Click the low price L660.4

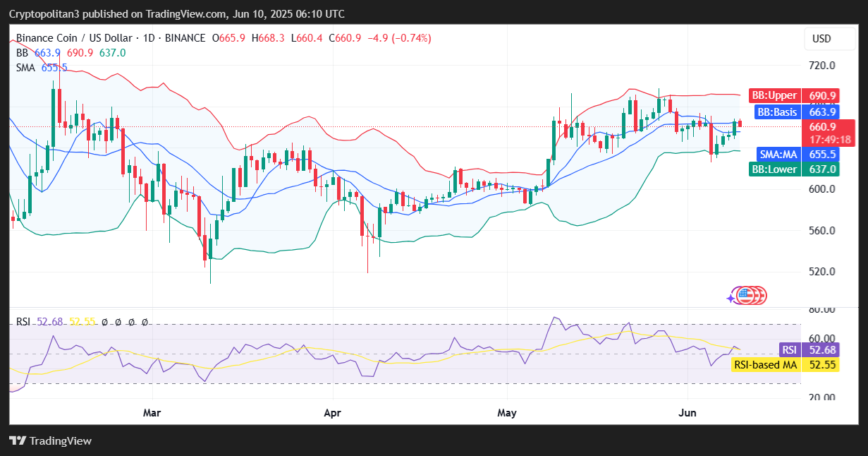click(x=306, y=38)
